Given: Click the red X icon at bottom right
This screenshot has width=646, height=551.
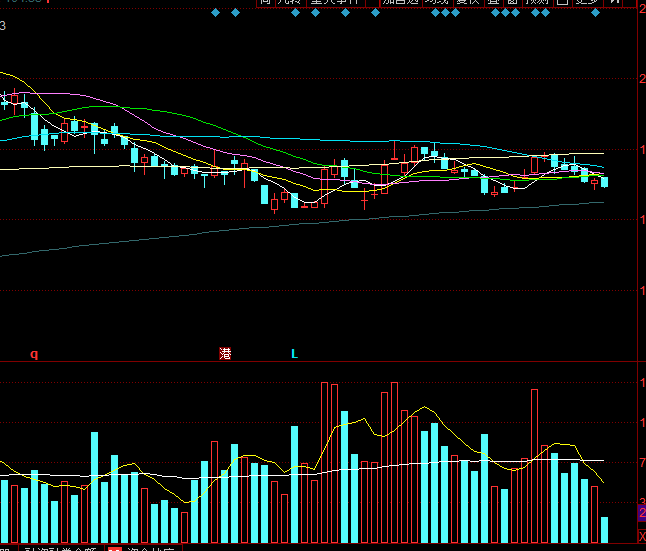Looking at the screenshot, I should pyautogui.click(x=641, y=537).
